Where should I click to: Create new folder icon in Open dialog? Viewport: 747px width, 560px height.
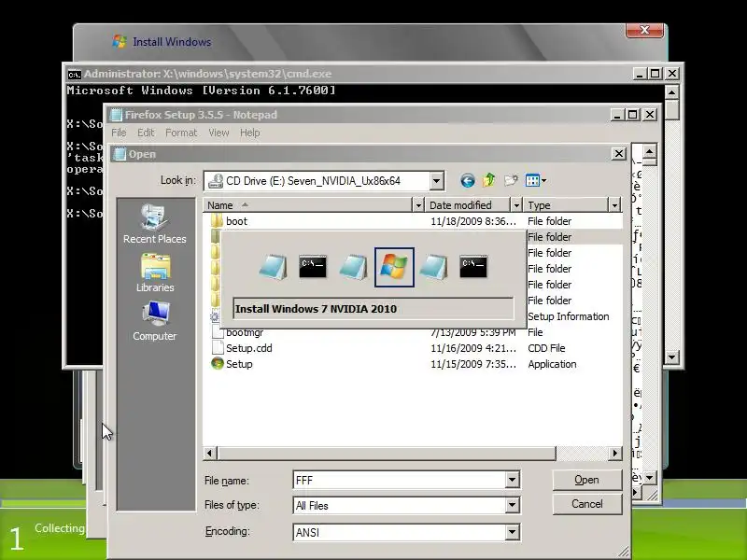(x=511, y=180)
